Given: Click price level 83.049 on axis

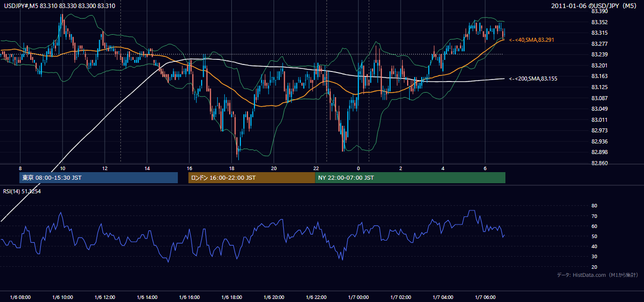Looking at the screenshot, I should point(599,109).
